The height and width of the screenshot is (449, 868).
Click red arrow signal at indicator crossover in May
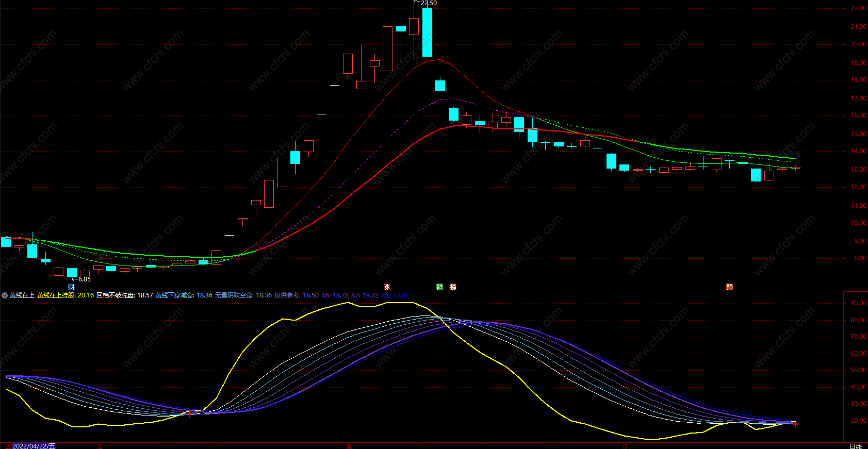coord(190,413)
